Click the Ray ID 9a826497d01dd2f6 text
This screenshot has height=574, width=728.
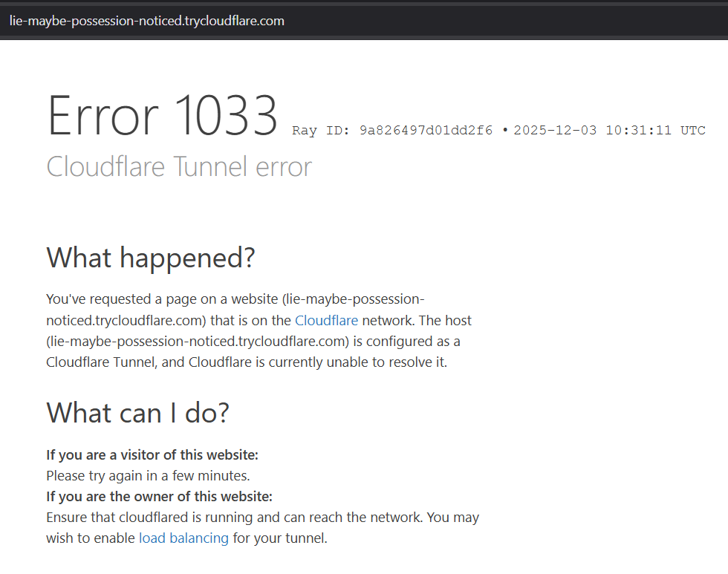coord(392,130)
